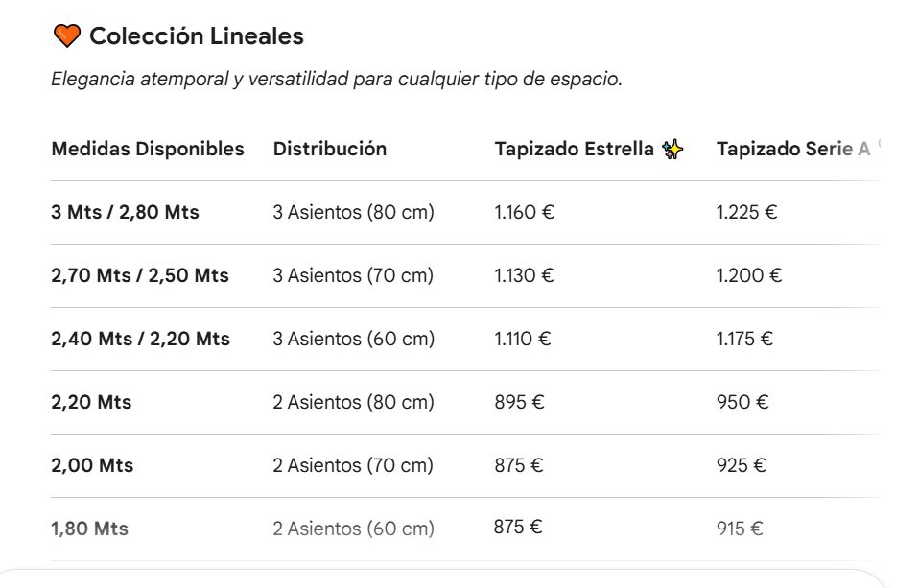The width and height of the screenshot is (919, 588).
Task: Click the 2,00 Mts measurement cell
Action: [x=92, y=465]
